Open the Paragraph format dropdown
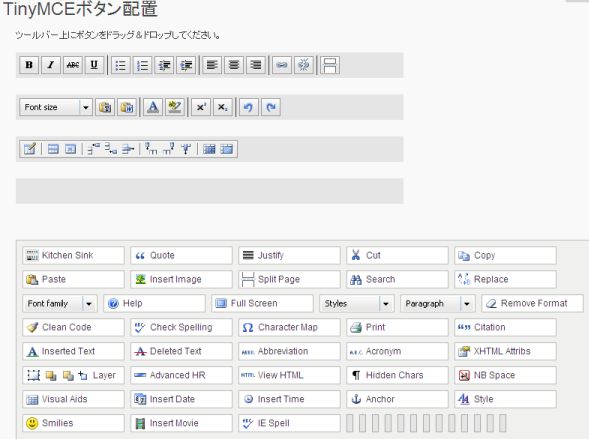 click(x=438, y=303)
